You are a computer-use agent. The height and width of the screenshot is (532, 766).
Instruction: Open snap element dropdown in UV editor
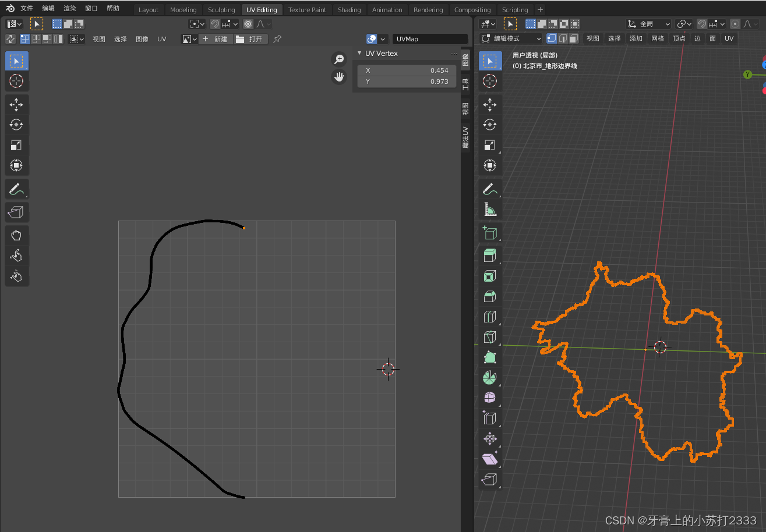point(230,24)
